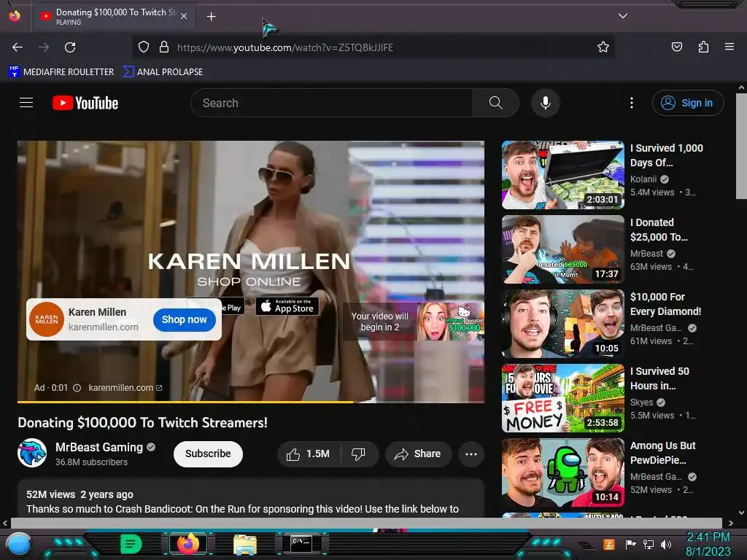Open File Explorer from taskbar

coord(245,544)
